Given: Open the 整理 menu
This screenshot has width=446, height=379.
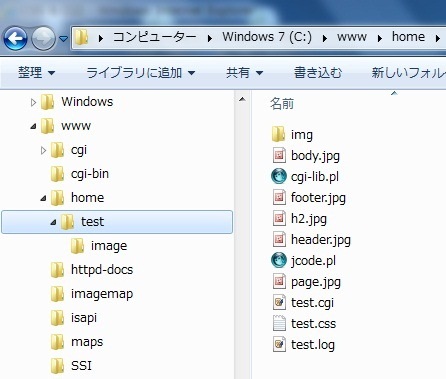Looking at the screenshot, I should (36, 72).
